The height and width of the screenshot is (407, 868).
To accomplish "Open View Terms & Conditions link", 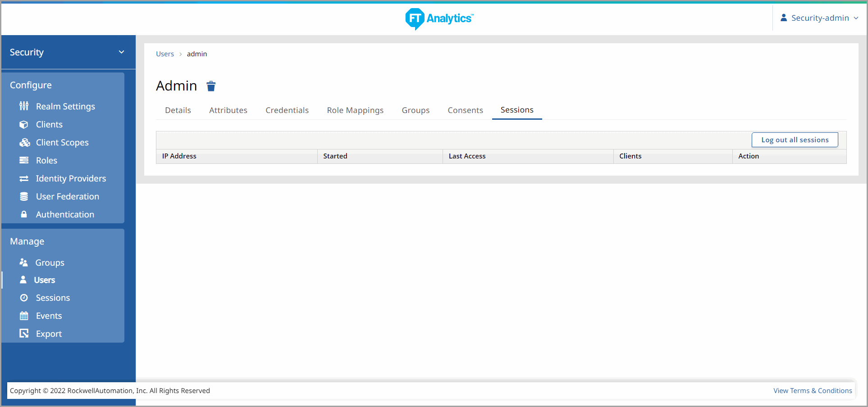I will [813, 391].
